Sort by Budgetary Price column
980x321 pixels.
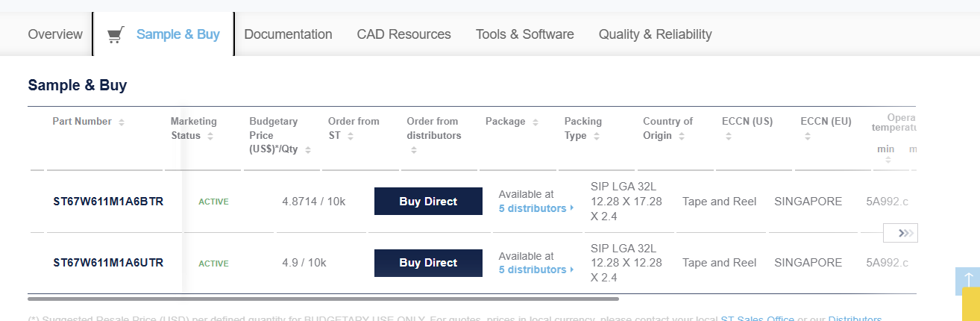click(x=308, y=150)
